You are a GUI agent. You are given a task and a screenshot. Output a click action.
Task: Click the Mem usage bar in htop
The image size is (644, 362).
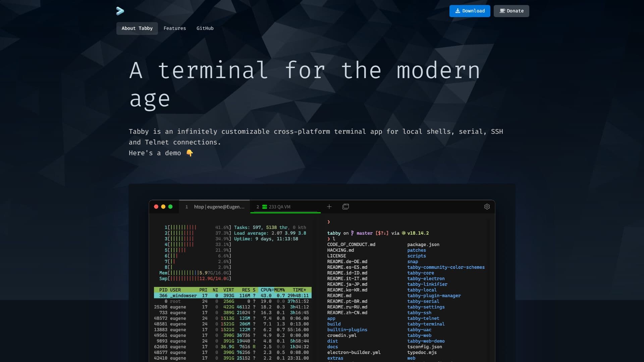(x=195, y=273)
